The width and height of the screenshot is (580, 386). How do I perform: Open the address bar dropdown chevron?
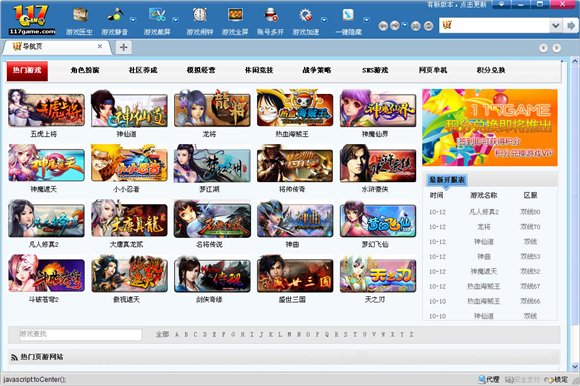[555, 26]
